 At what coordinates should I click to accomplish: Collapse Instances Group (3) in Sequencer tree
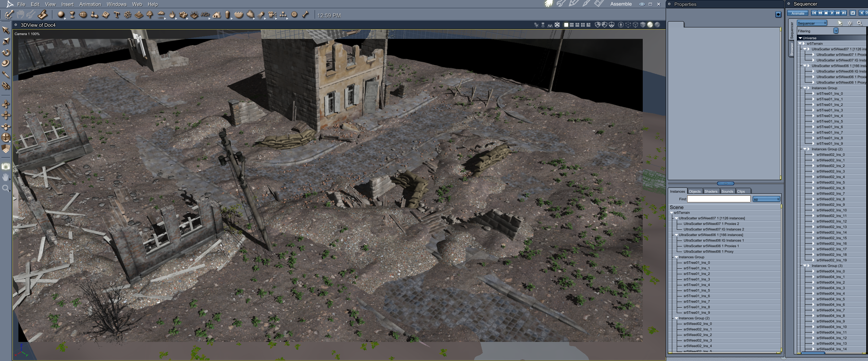pos(805,266)
